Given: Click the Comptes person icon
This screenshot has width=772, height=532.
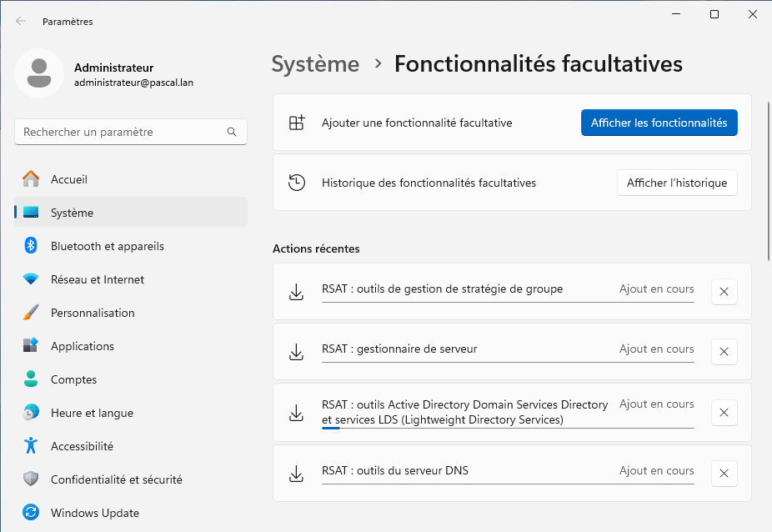Looking at the screenshot, I should point(31,379).
